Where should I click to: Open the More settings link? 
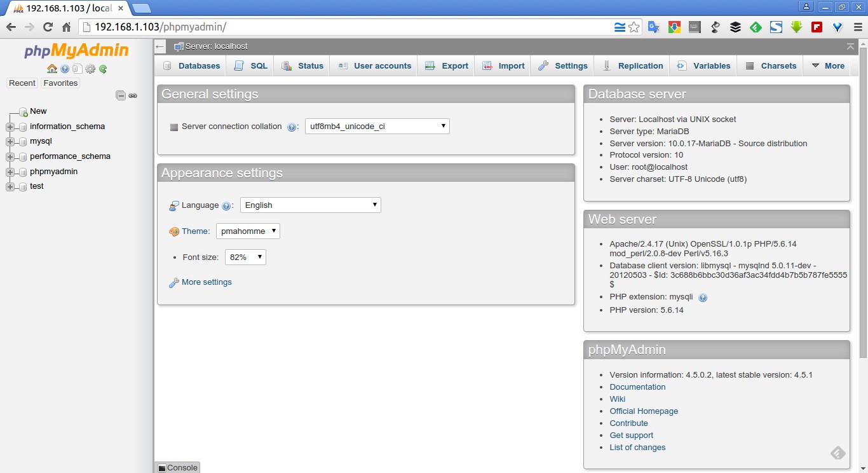coord(207,282)
